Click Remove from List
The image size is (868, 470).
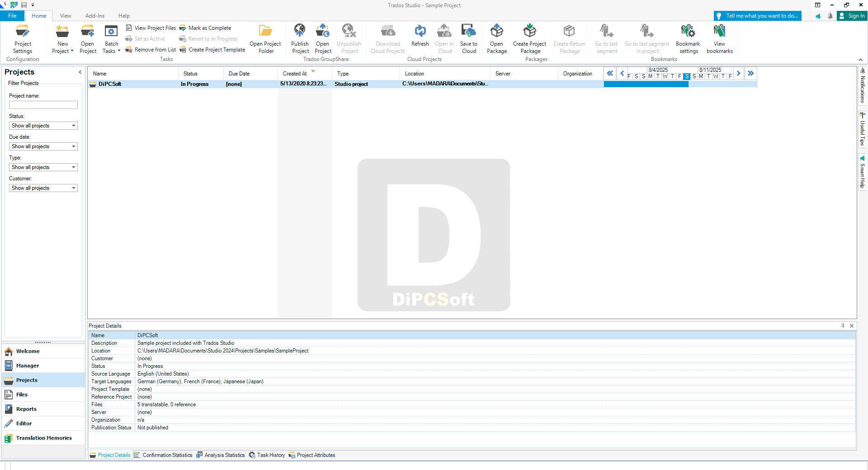pyautogui.click(x=151, y=50)
